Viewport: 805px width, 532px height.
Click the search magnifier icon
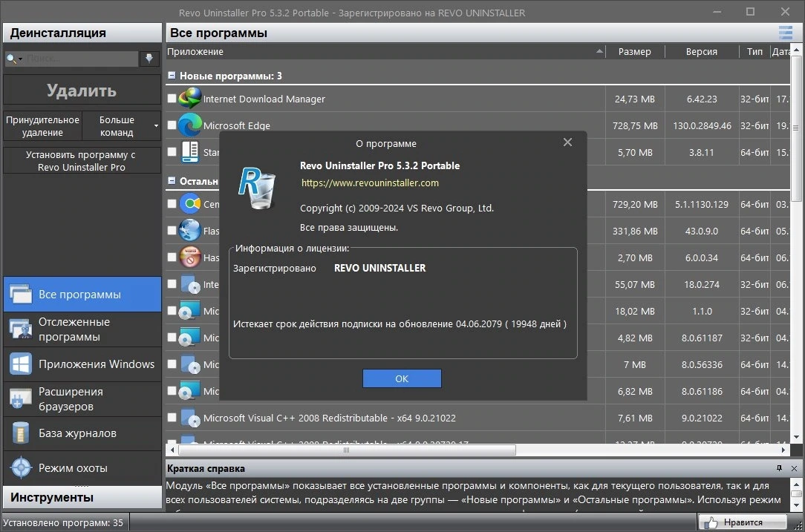[x=10, y=59]
